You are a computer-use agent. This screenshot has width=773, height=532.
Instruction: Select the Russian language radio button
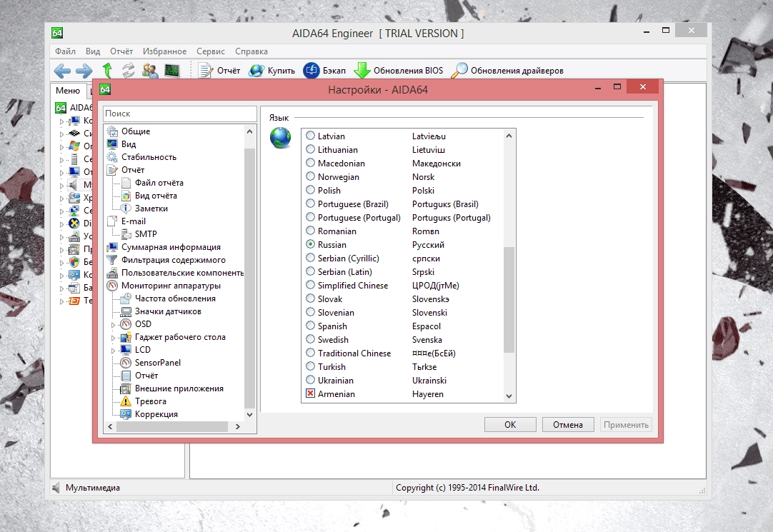[310, 244]
